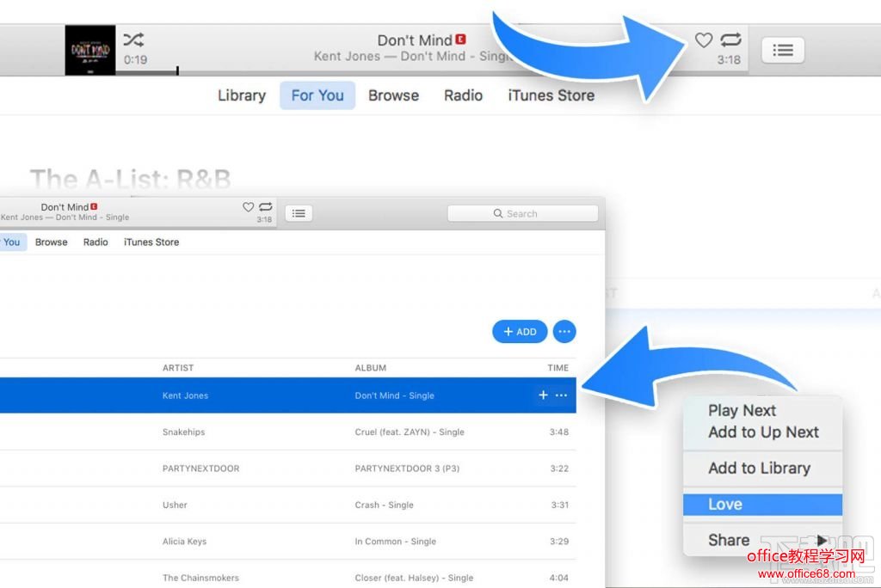Click the 3:22 time of the PARTYNEXTDOOR track

(558, 469)
